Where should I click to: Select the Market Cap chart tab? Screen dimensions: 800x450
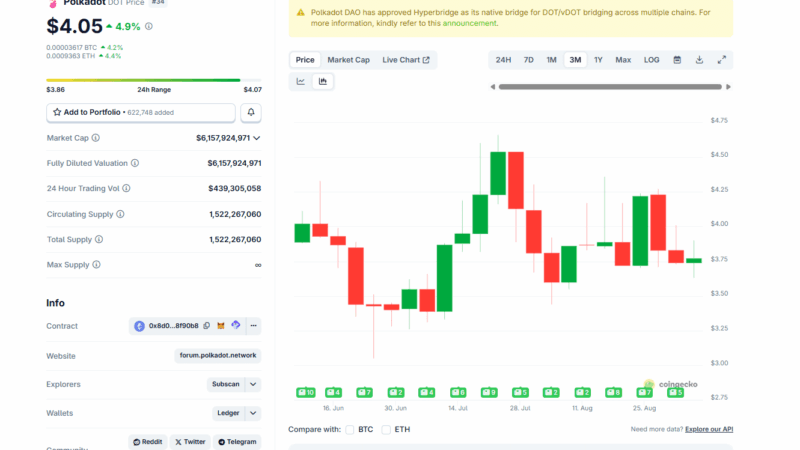pos(348,60)
